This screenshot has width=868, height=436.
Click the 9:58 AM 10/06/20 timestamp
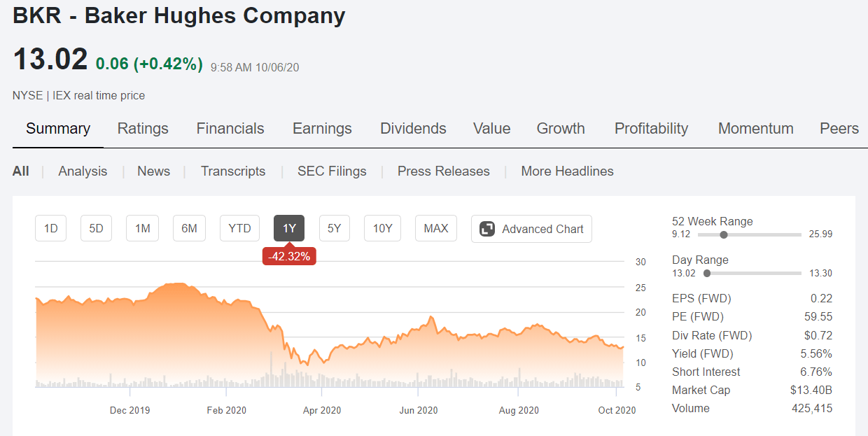coord(255,67)
